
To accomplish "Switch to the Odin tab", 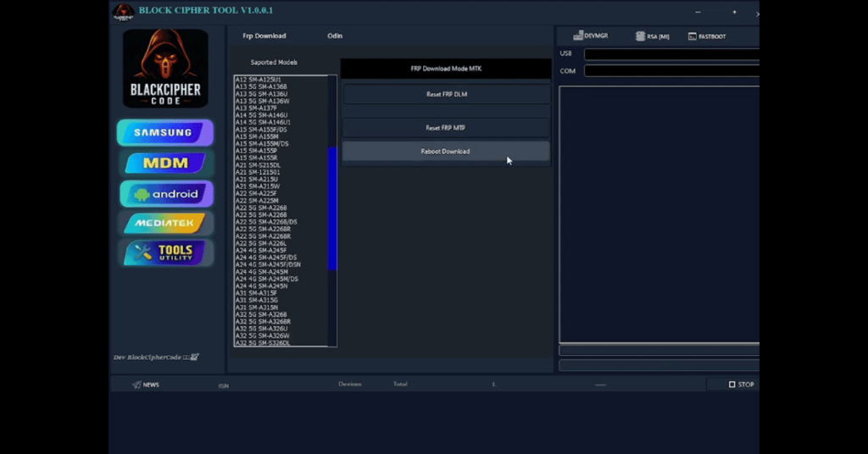I will pyautogui.click(x=335, y=36).
